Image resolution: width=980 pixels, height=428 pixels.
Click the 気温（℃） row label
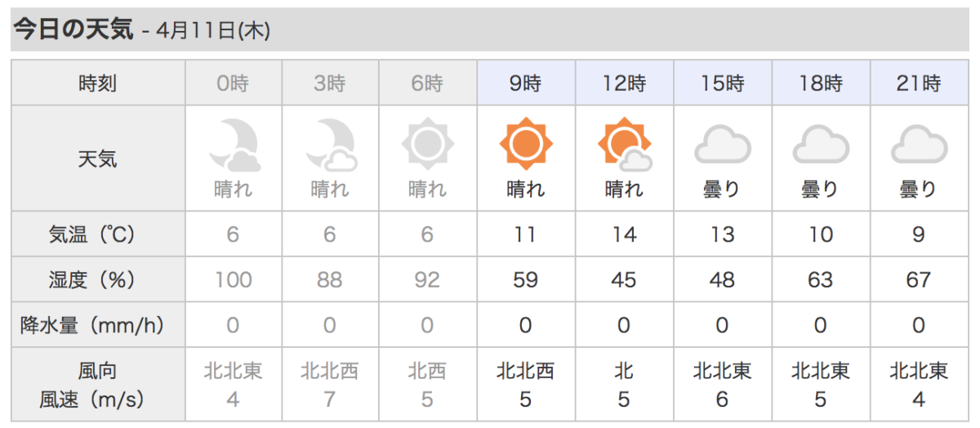click(98, 234)
